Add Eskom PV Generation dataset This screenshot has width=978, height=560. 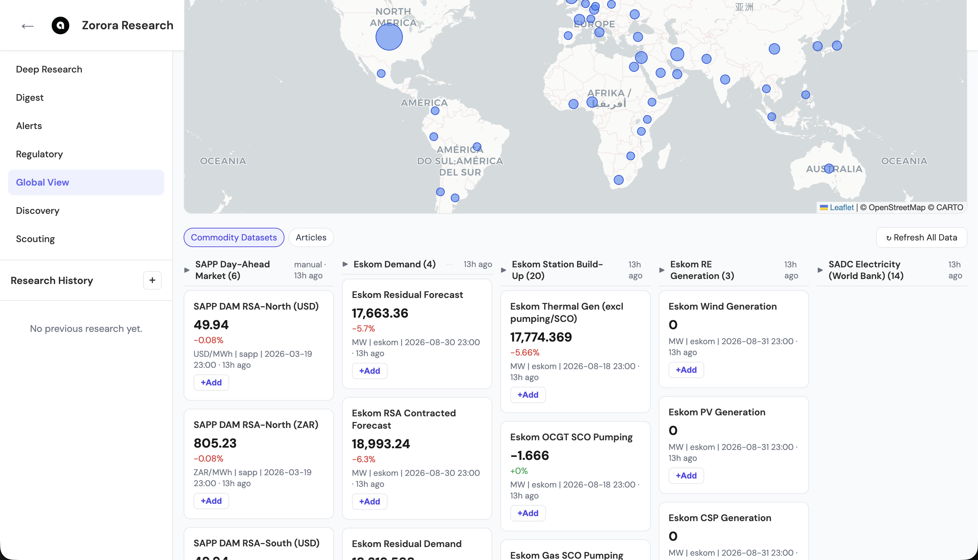click(x=686, y=476)
